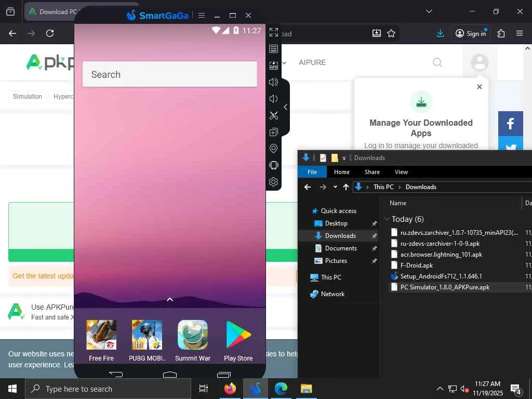Image resolution: width=532 pixels, height=399 pixels.
Task: Tap the Android back navigation button
Action: click(116, 374)
